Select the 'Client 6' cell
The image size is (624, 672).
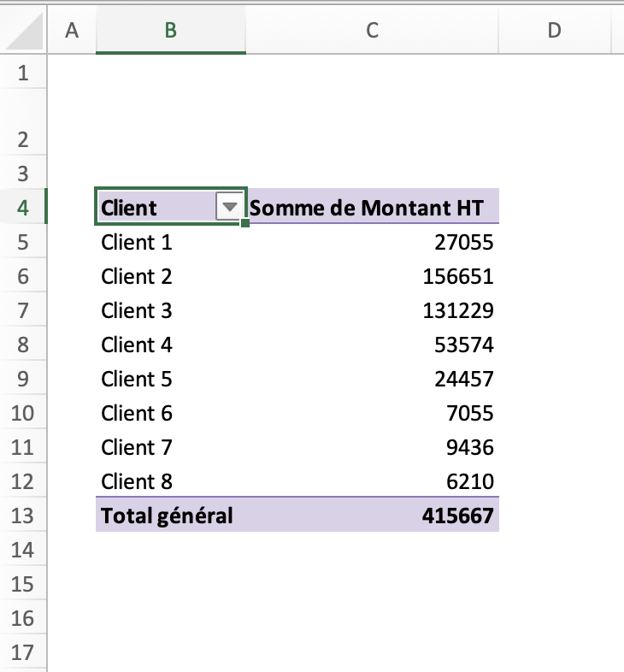pyautogui.click(x=171, y=413)
